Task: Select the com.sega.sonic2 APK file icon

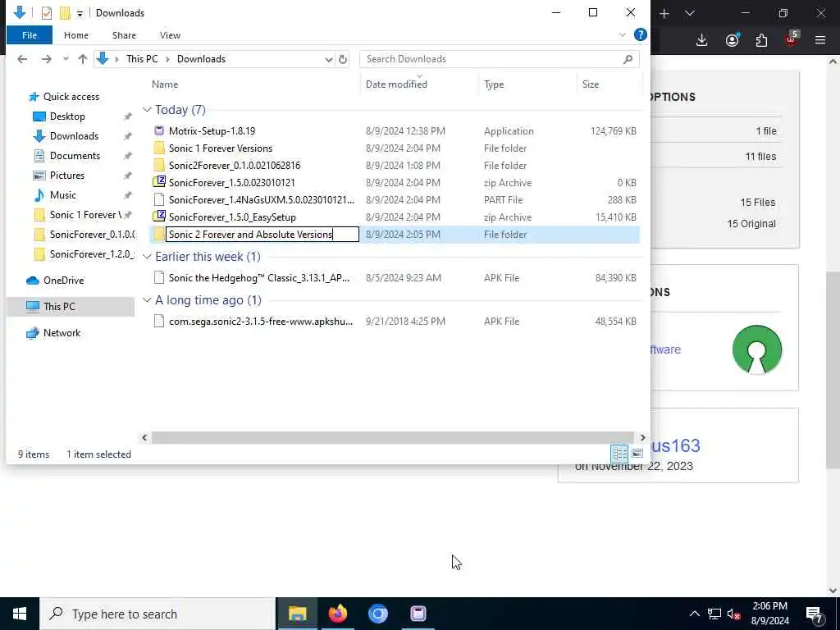Action: [x=159, y=321]
